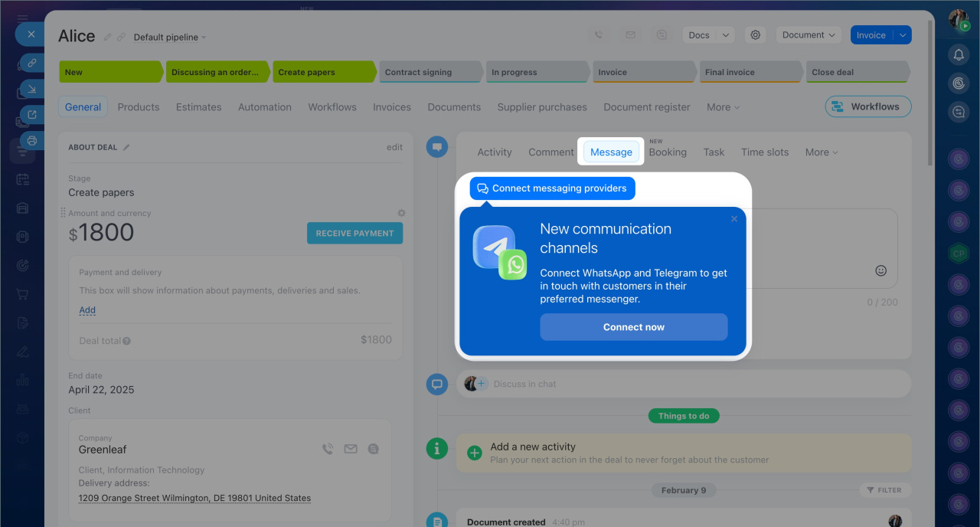Open settings gear icon in top toolbar
Image resolution: width=980 pixels, height=527 pixels.
point(756,35)
